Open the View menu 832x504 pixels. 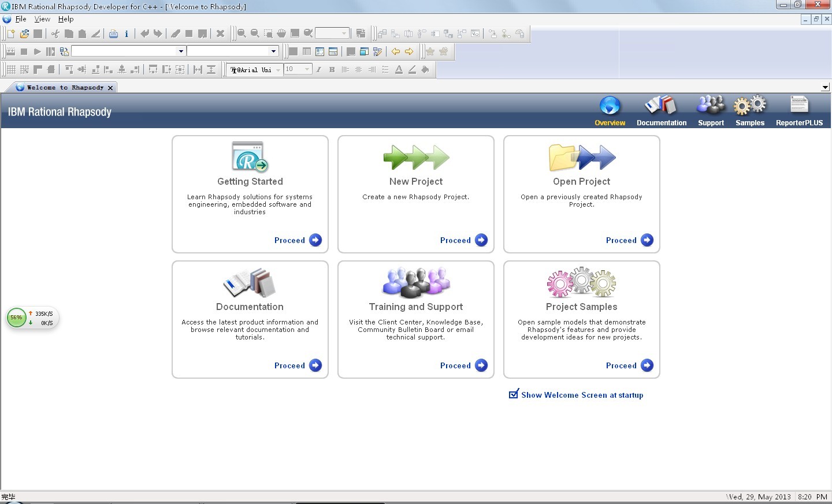pos(42,19)
